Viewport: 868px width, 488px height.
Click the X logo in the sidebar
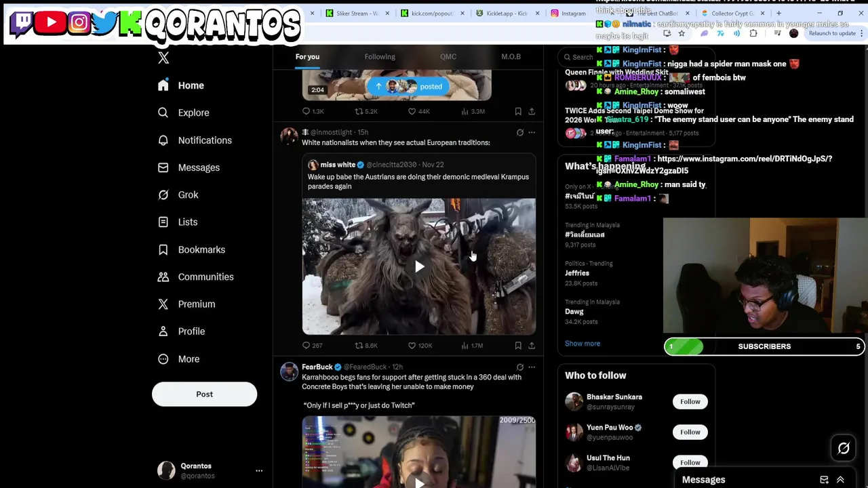pyautogui.click(x=163, y=58)
